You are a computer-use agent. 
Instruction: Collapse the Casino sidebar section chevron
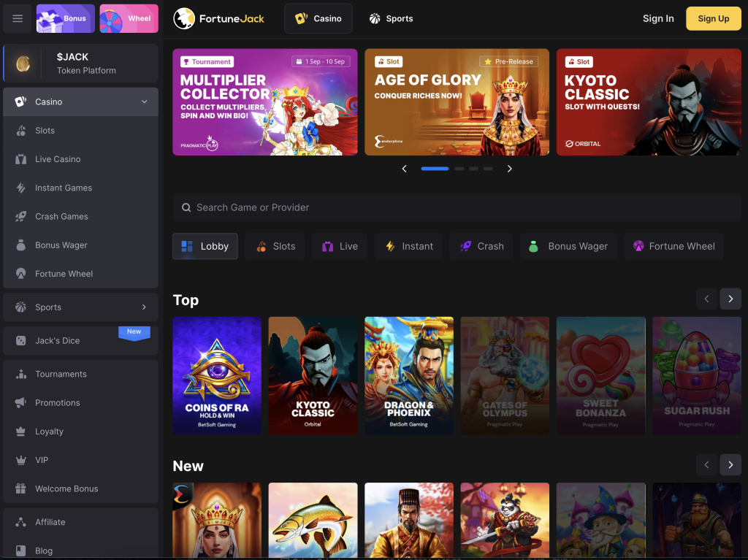point(144,101)
